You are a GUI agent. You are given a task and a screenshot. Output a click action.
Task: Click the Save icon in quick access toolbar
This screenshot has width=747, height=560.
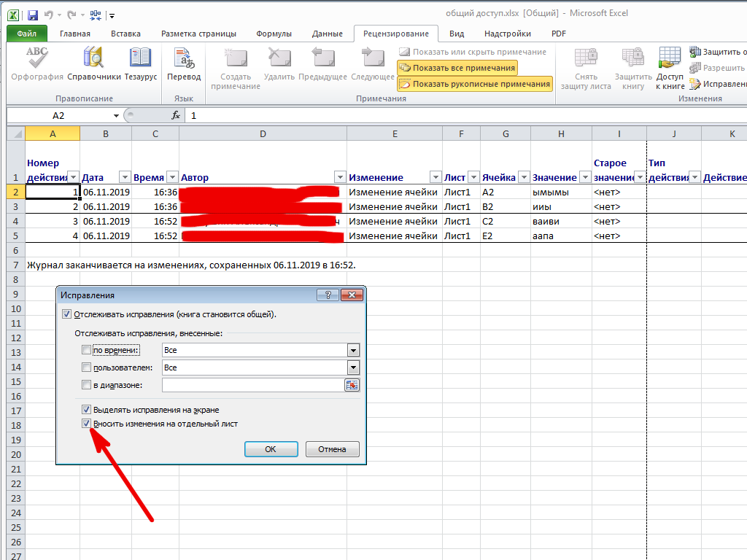coord(34,14)
